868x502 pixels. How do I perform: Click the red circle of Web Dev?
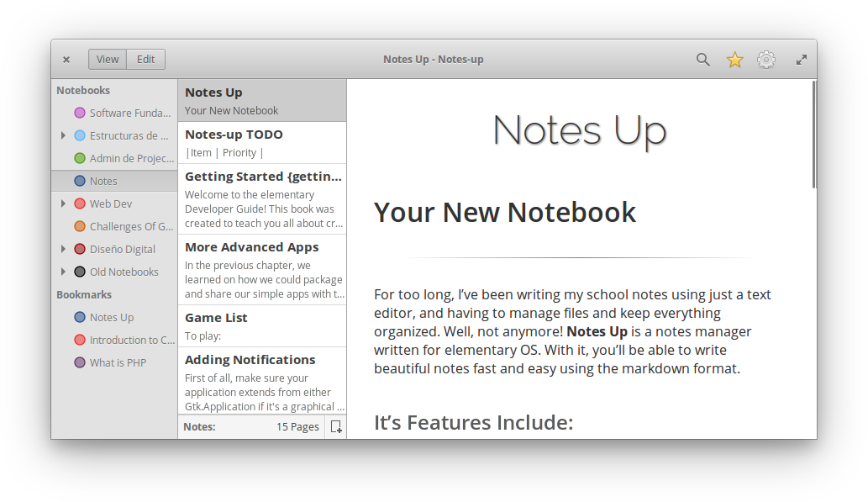(80, 203)
